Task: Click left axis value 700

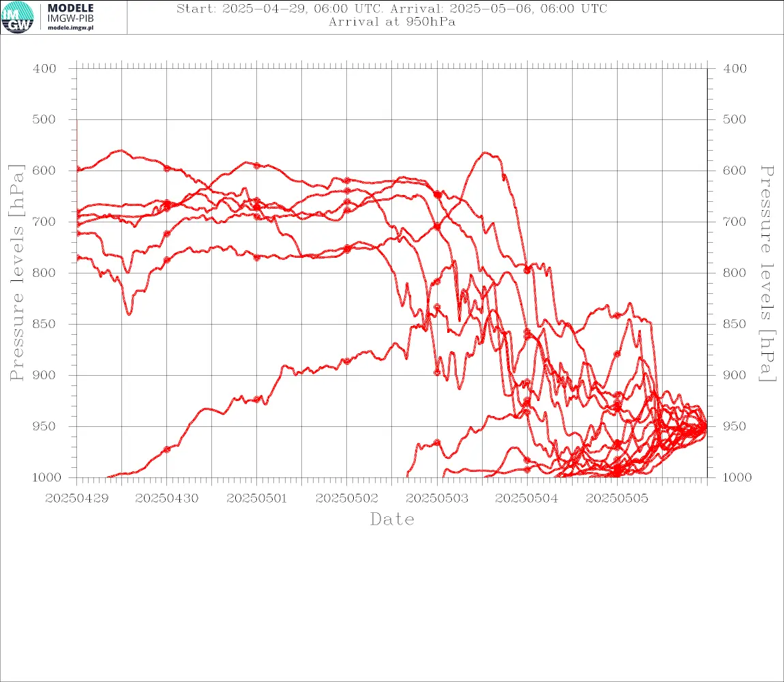Action: (x=44, y=222)
